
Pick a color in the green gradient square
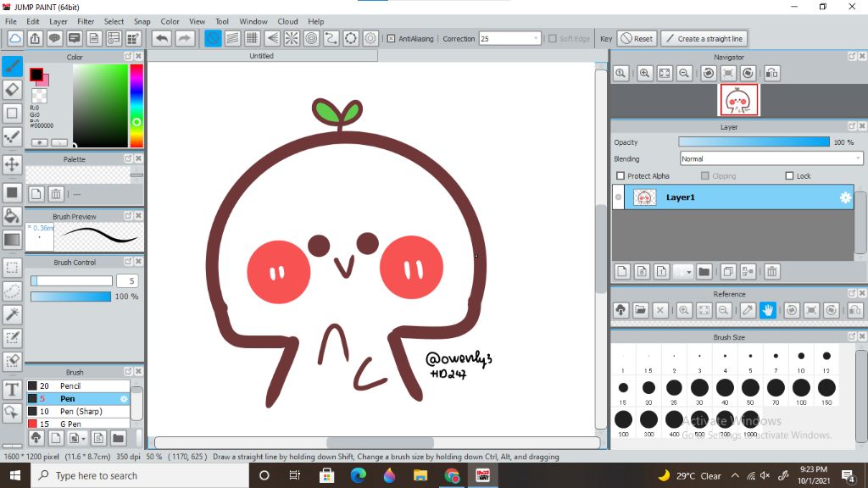(x=100, y=106)
